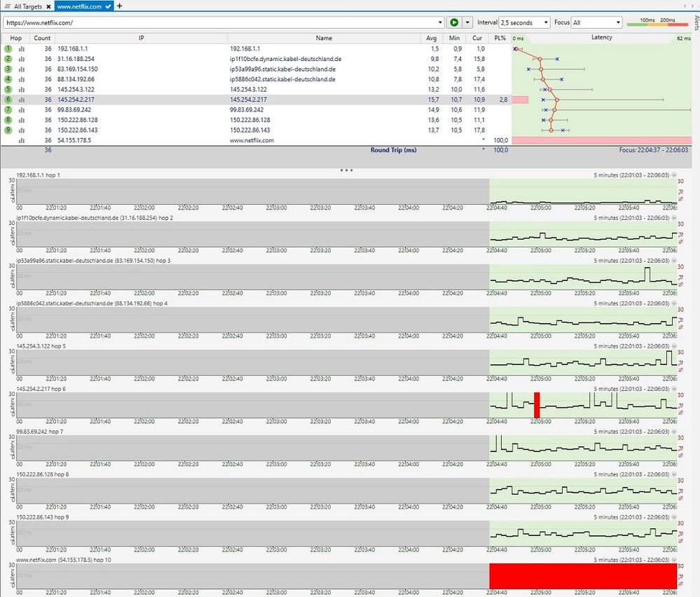The image size is (700, 597).
Task: Click the green hop 6 number badge
Action: coord(8,99)
